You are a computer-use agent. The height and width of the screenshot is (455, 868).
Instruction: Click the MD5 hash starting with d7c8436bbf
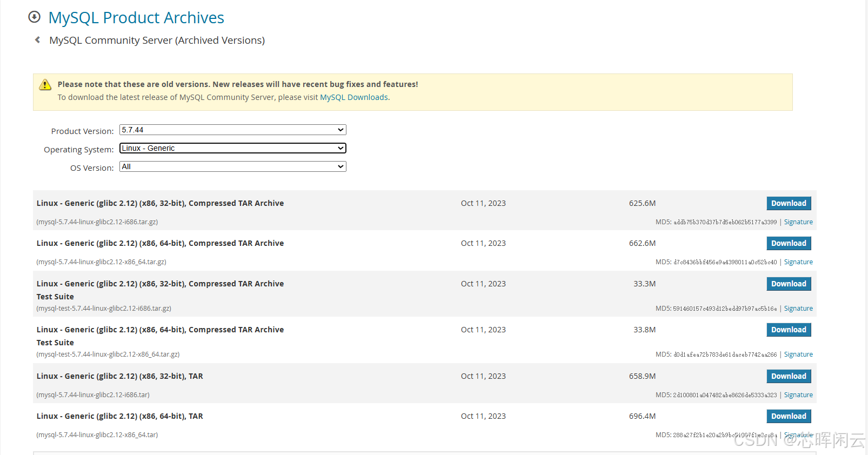click(x=725, y=262)
